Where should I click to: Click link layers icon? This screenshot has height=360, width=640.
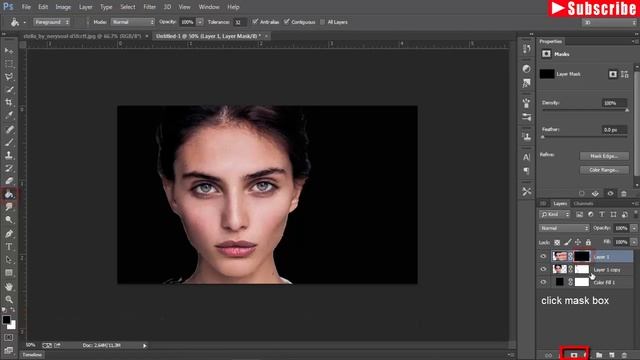tap(548, 355)
